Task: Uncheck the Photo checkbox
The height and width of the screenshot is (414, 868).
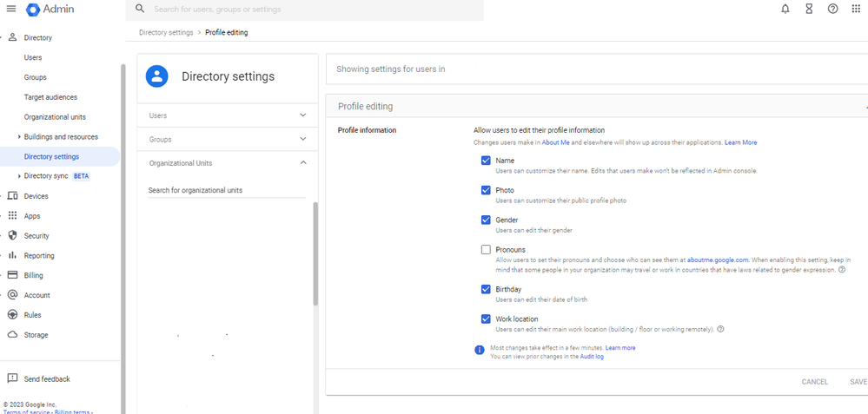Action: 486,190
